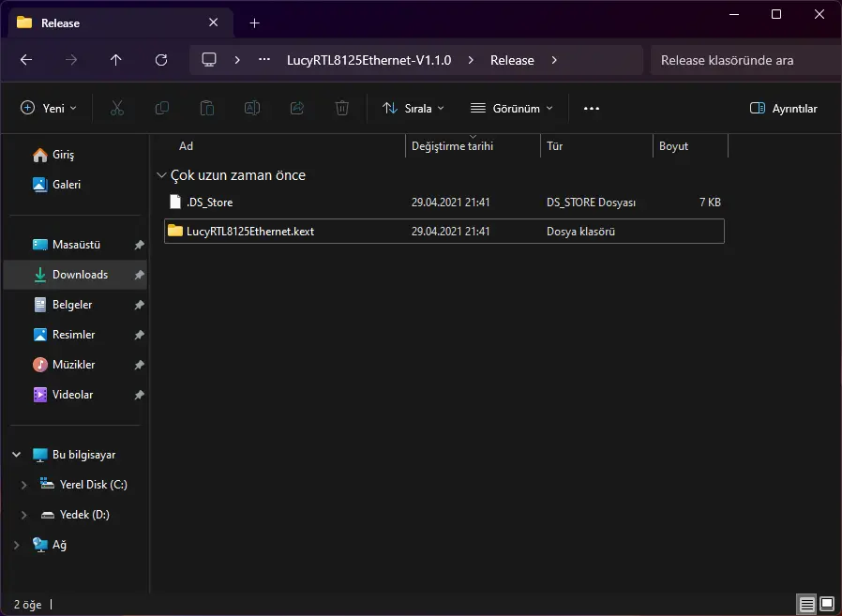Open the See more three-dots menu

[x=592, y=109]
